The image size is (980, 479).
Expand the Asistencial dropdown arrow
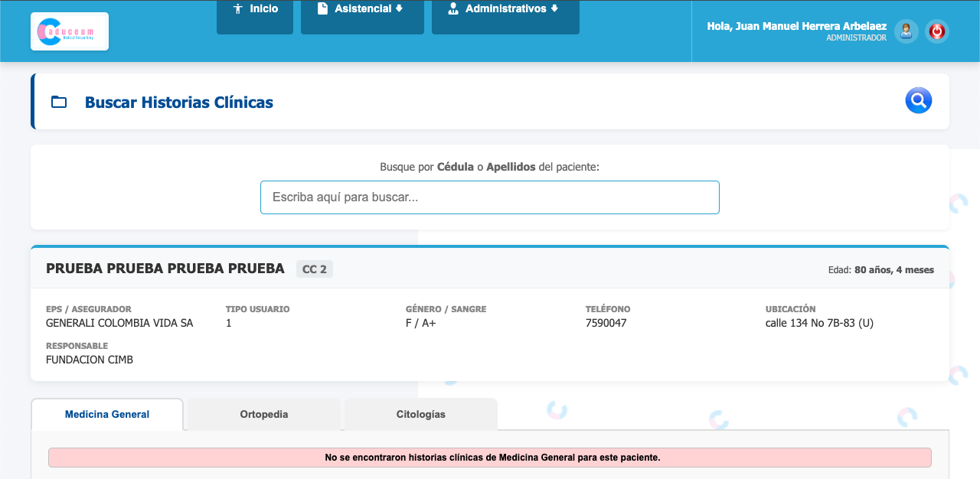click(x=399, y=9)
